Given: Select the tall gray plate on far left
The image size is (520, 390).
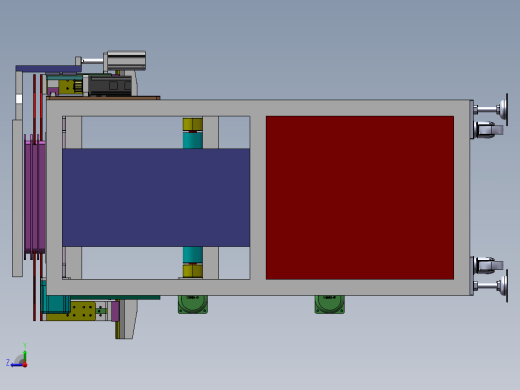Looking at the screenshot, I should pyautogui.click(x=17, y=198).
